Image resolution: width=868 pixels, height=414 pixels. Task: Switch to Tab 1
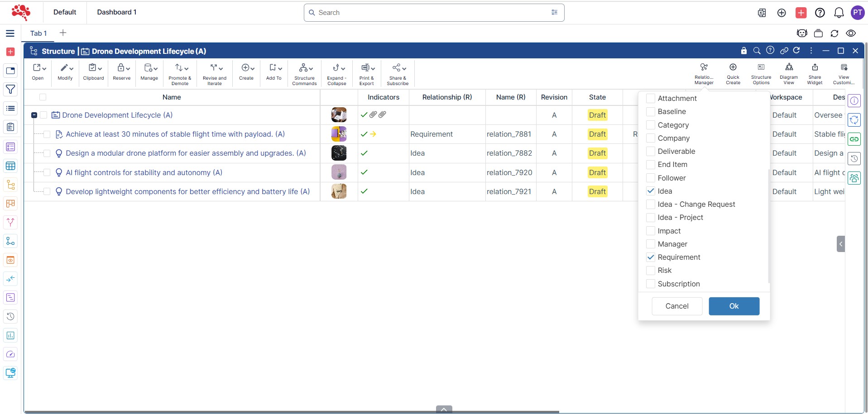click(38, 33)
